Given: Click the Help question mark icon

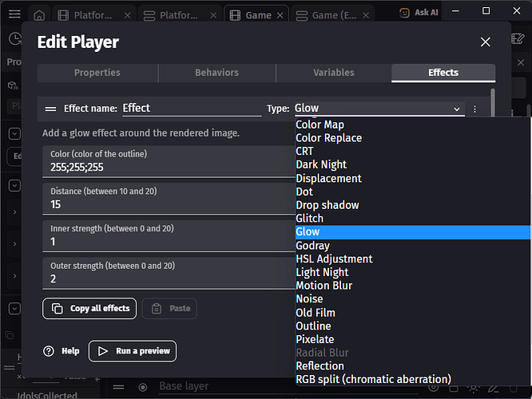Looking at the screenshot, I should pos(49,351).
